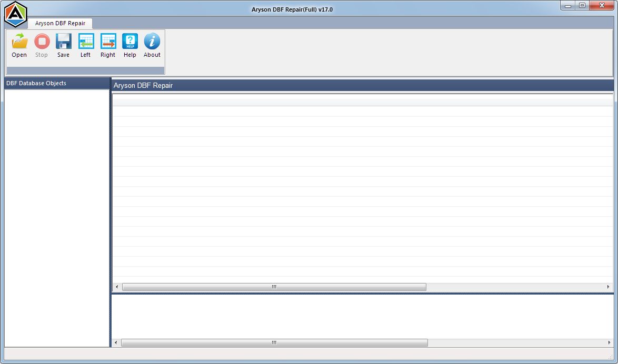This screenshot has width=618, height=364.
Task: Move to Left column view icon
Action: (86, 42)
